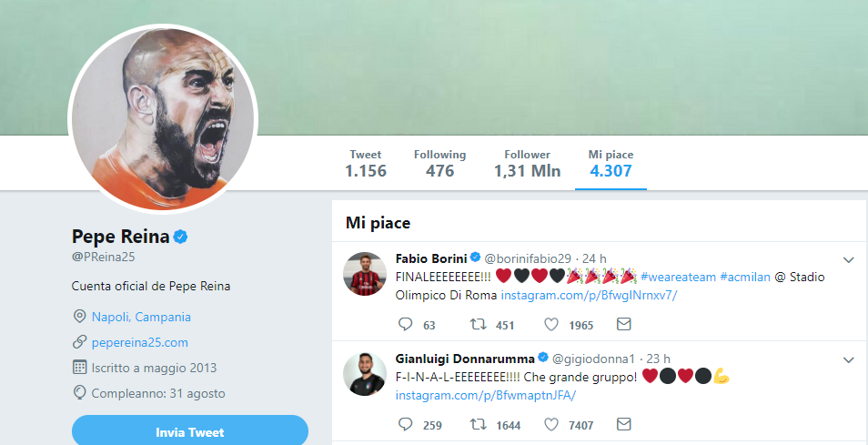This screenshot has width=868, height=445.
Task: Open the Follower tab showing 1,31 Mln
Action: pyautogui.click(x=528, y=163)
